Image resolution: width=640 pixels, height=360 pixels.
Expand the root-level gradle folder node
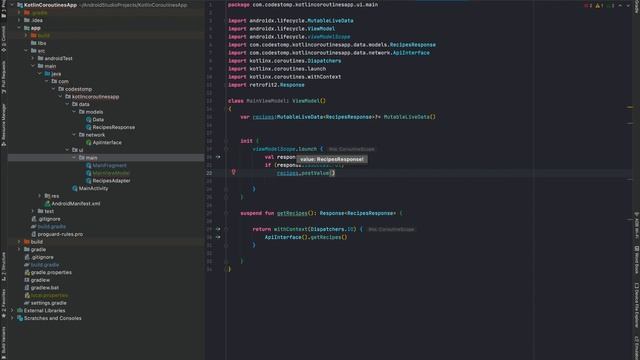coord(19,249)
